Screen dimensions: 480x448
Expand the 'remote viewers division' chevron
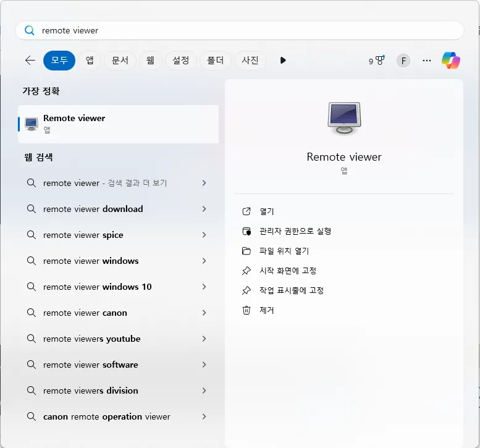[x=204, y=391]
